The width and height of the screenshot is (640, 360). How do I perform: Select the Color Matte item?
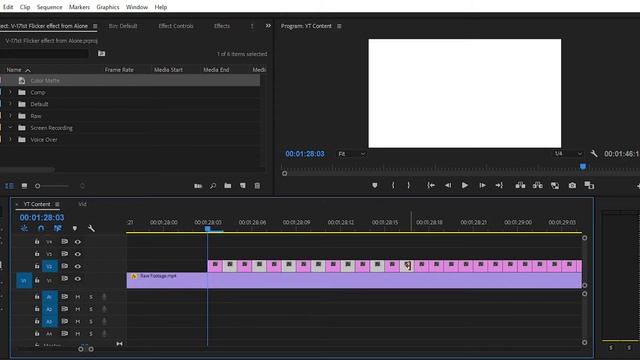point(45,80)
